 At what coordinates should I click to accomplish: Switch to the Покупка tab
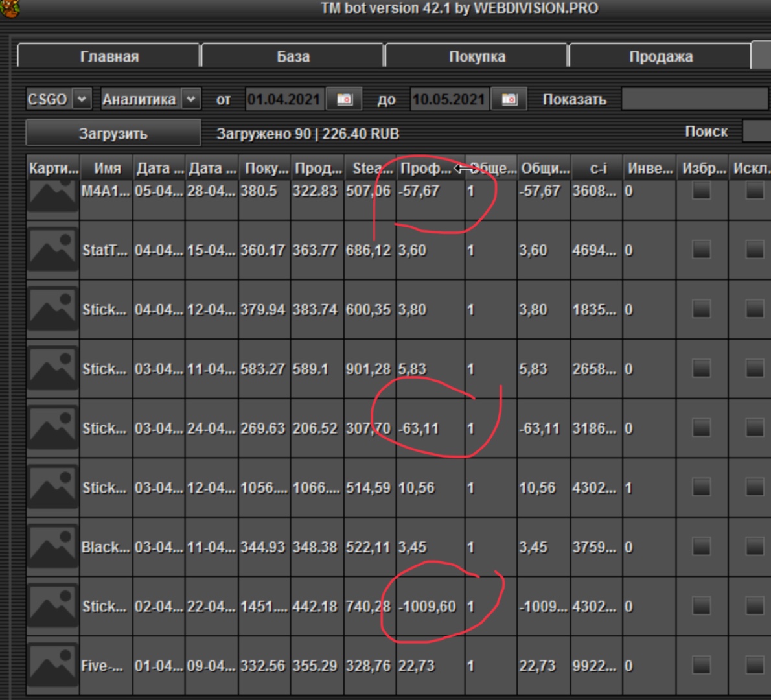(477, 56)
